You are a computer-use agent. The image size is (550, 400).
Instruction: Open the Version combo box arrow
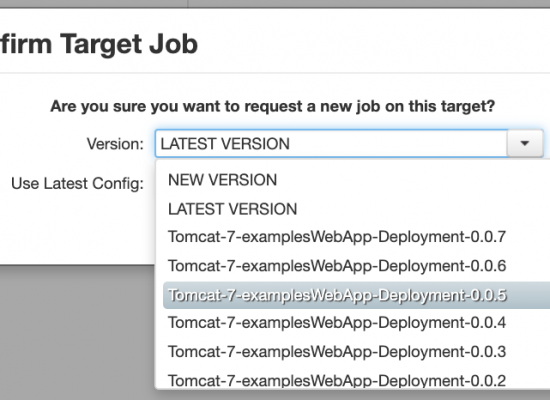tap(525, 143)
